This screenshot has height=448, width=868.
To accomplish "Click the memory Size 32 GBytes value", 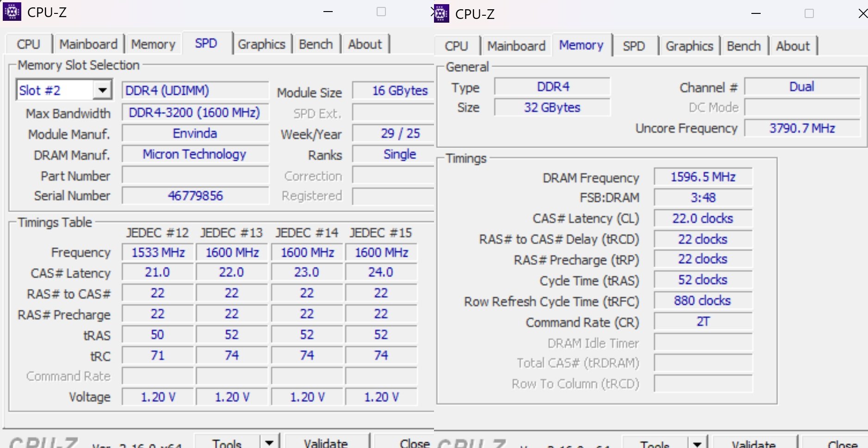I will click(x=552, y=107).
